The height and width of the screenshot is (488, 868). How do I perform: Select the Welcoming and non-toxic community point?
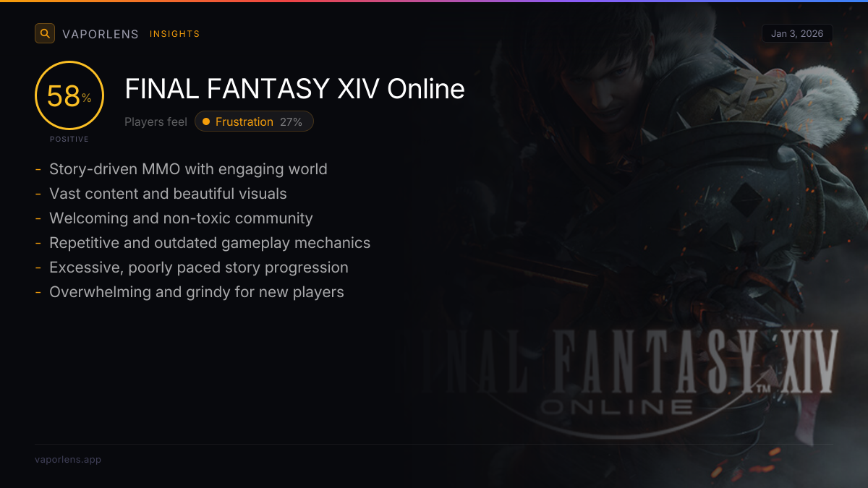(181, 218)
